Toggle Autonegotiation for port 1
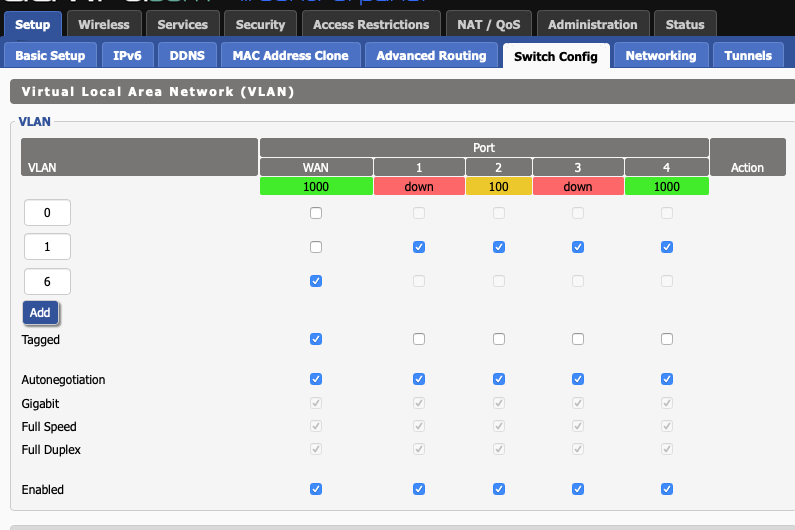This screenshot has height=530, width=795. click(419, 379)
